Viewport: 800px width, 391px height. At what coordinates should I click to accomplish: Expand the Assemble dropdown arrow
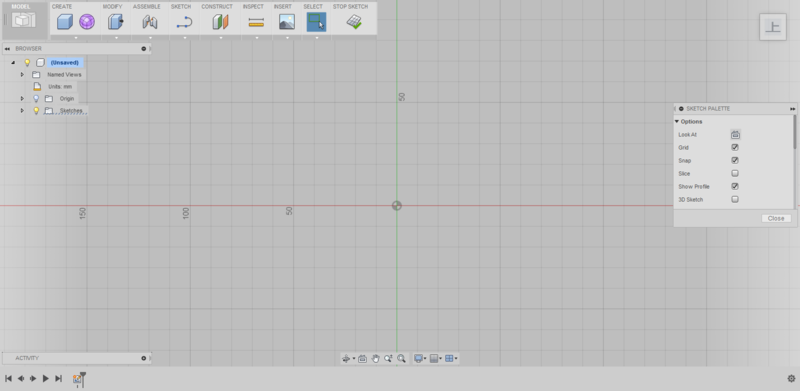pyautogui.click(x=150, y=38)
